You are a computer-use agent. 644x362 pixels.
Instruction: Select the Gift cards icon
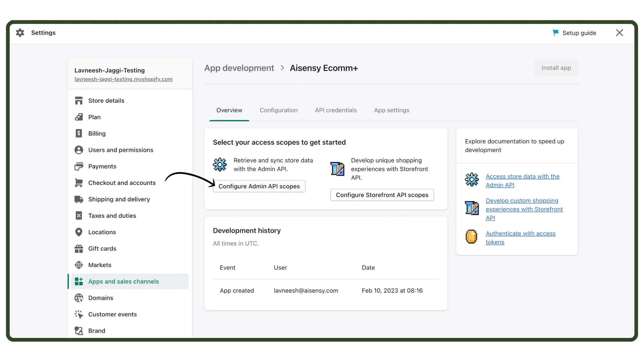point(79,248)
